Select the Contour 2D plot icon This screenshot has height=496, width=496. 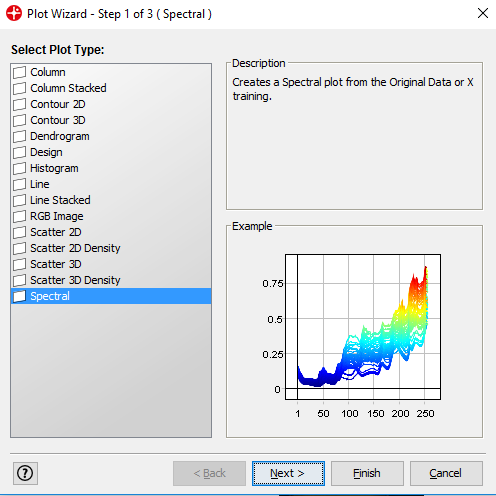coord(19,104)
